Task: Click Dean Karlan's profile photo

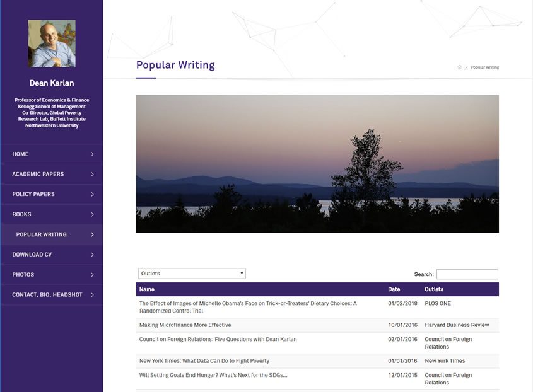Action: click(x=52, y=43)
